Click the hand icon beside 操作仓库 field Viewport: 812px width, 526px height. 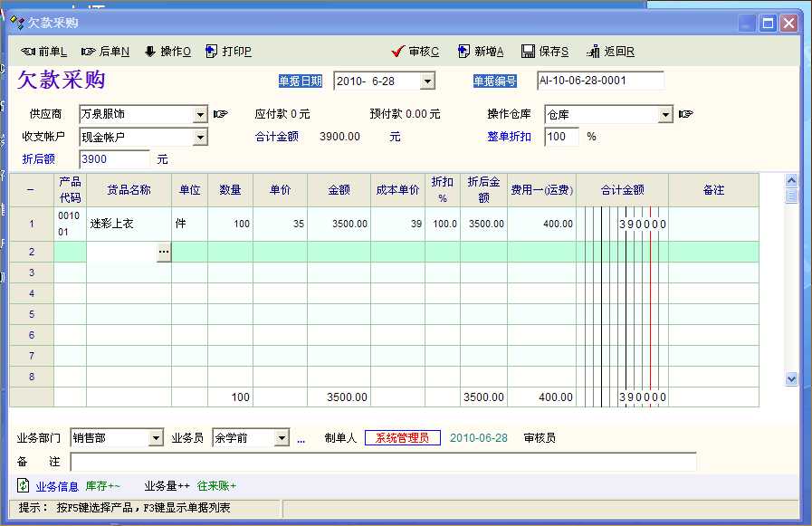coord(685,114)
